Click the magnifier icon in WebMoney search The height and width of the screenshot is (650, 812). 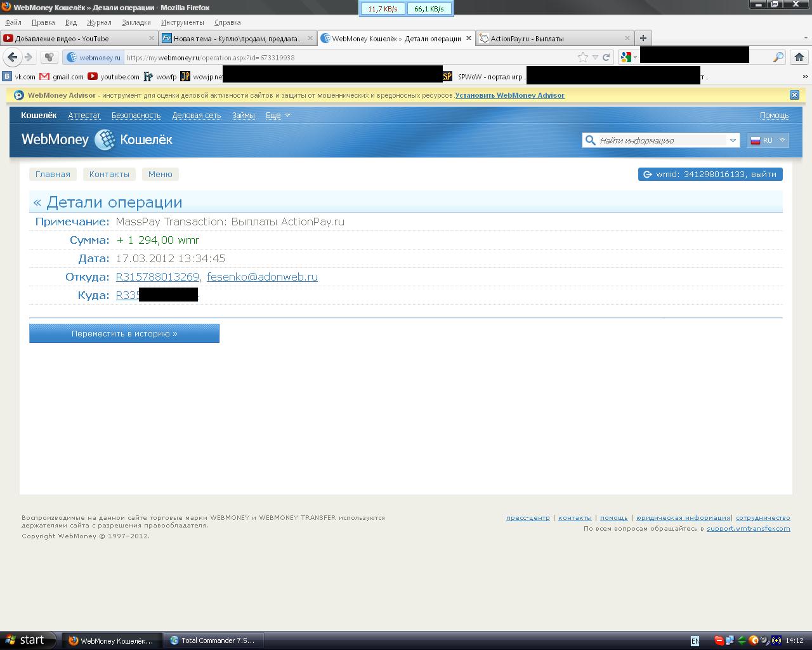[x=591, y=140]
